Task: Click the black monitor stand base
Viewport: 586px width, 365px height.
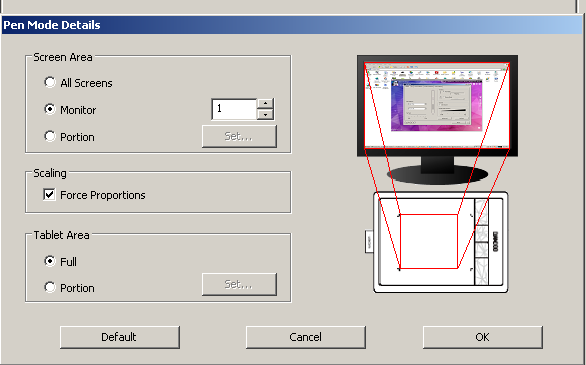Action: pos(438,174)
